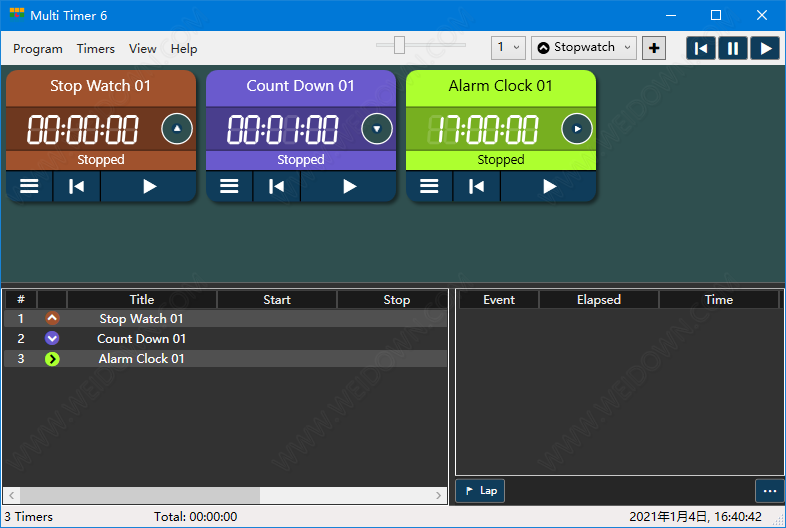This screenshot has height=528, width=786.
Task: Click the # column header
Action: (x=21, y=299)
